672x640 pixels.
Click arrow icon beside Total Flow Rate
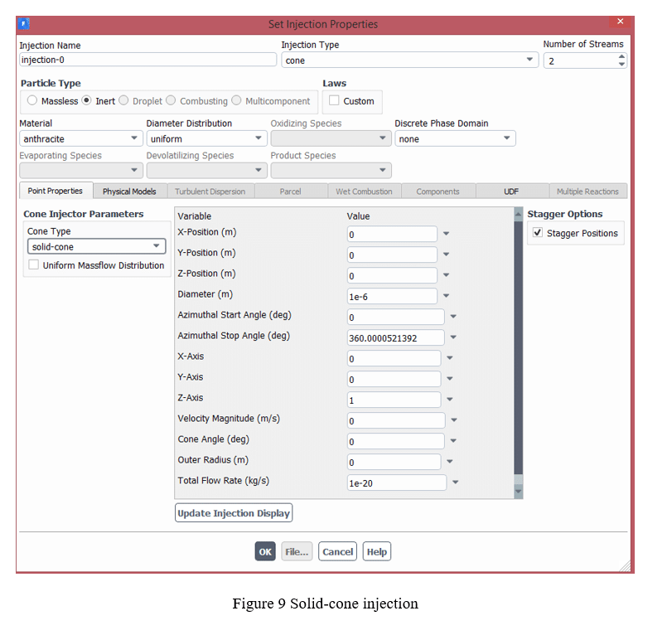click(455, 482)
